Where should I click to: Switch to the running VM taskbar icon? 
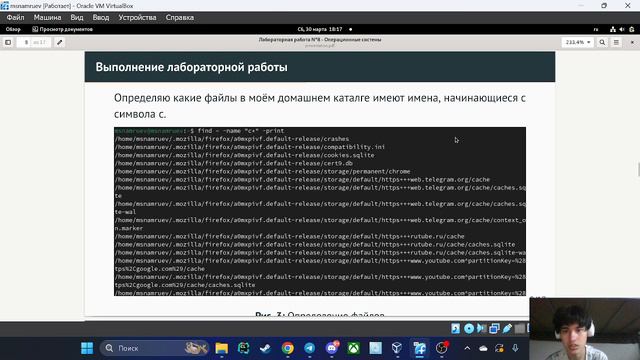[419, 348]
